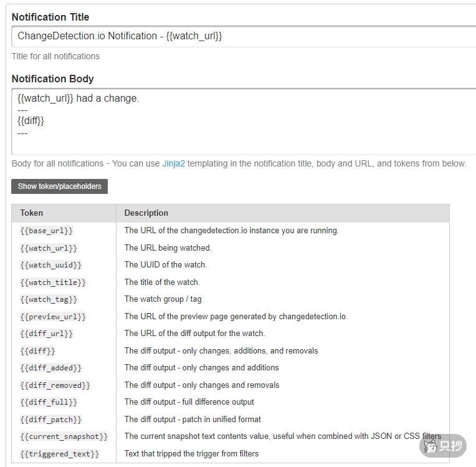
Task: Click the Notification Title input field
Action: pyautogui.click(x=243, y=36)
